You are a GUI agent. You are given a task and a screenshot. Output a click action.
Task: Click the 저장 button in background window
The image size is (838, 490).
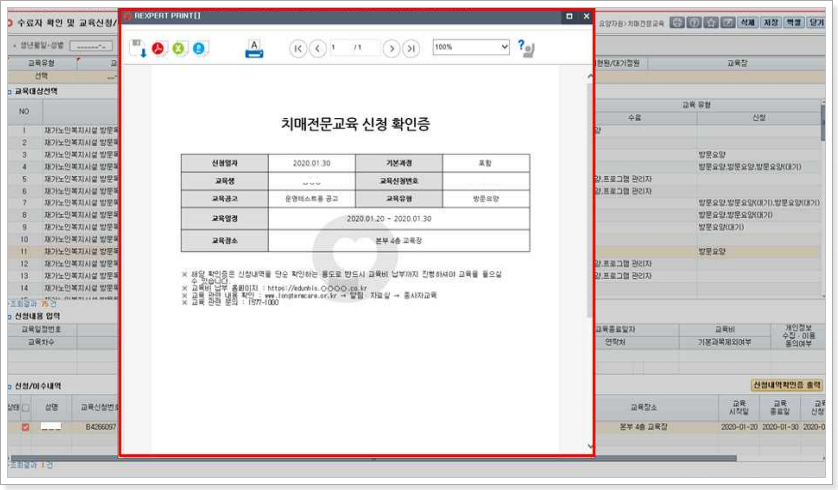coord(771,22)
